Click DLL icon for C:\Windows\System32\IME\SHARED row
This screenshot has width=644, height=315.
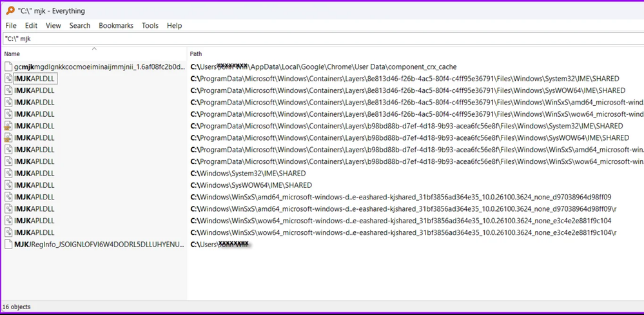click(8, 173)
